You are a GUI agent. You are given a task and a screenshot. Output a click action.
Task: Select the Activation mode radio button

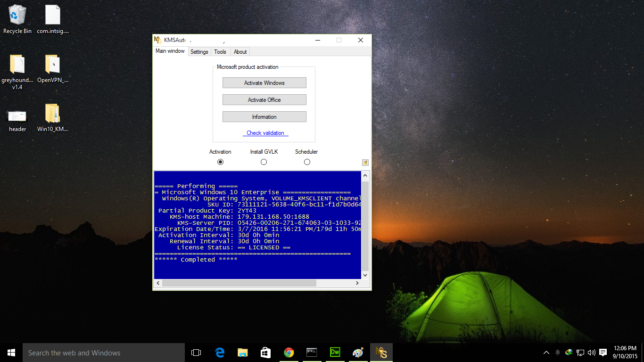point(220,162)
